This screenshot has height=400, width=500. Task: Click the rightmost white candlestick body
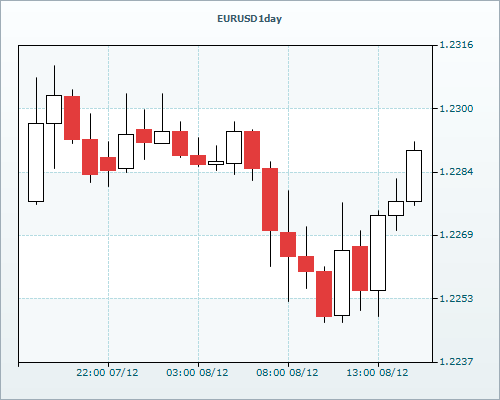click(414, 176)
